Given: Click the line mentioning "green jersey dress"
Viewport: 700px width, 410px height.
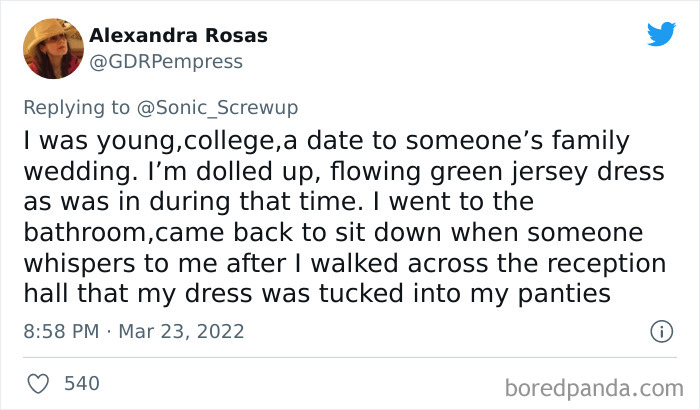Looking at the screenshot, I should coord(339,172).
